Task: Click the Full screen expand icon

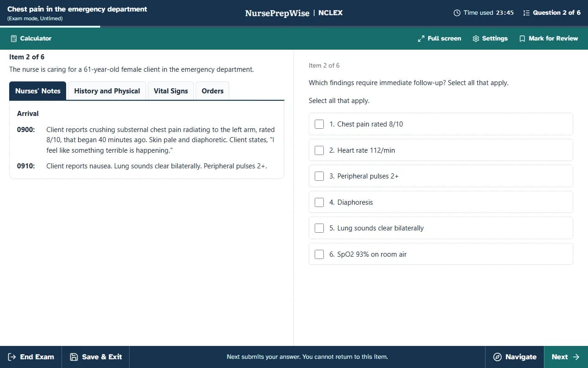Action: pos(421,39)
